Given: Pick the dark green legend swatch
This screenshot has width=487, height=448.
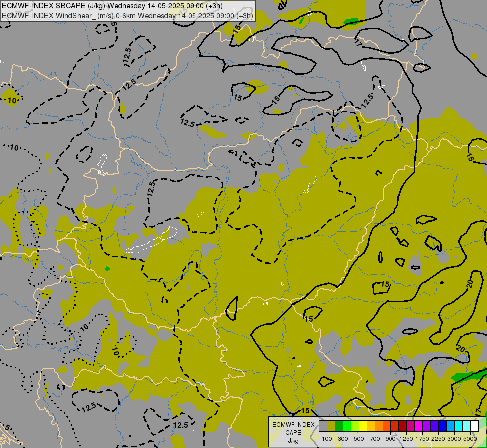Looking at the screenshot, I should click(x=339, y=426).
